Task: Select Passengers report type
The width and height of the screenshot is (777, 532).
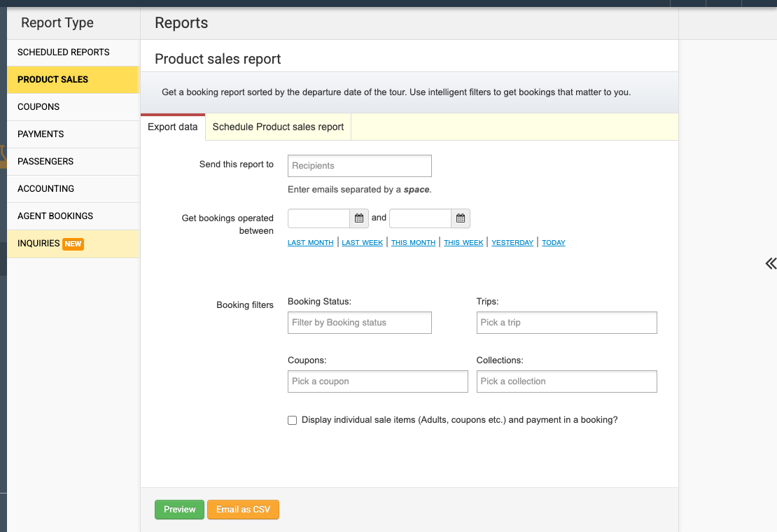Action: 73,162
